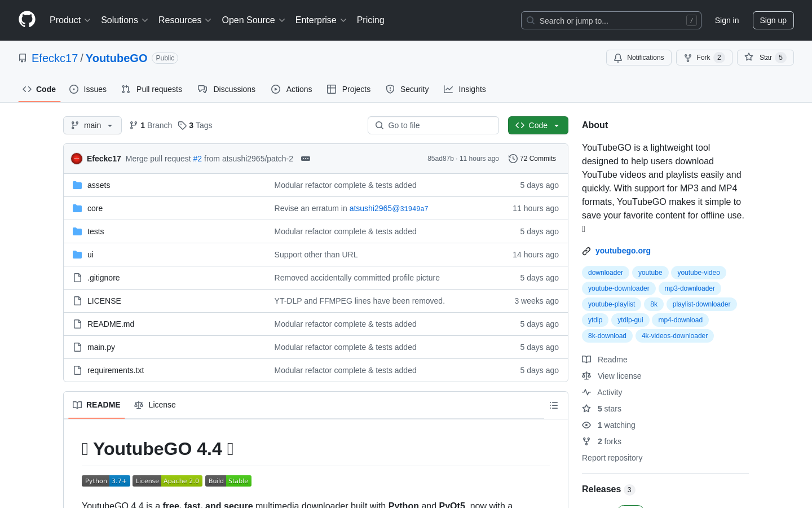Click the requirements.txt file icon
Image resolution: width=812 pixels, height=508 pixels.
[77, 370]
